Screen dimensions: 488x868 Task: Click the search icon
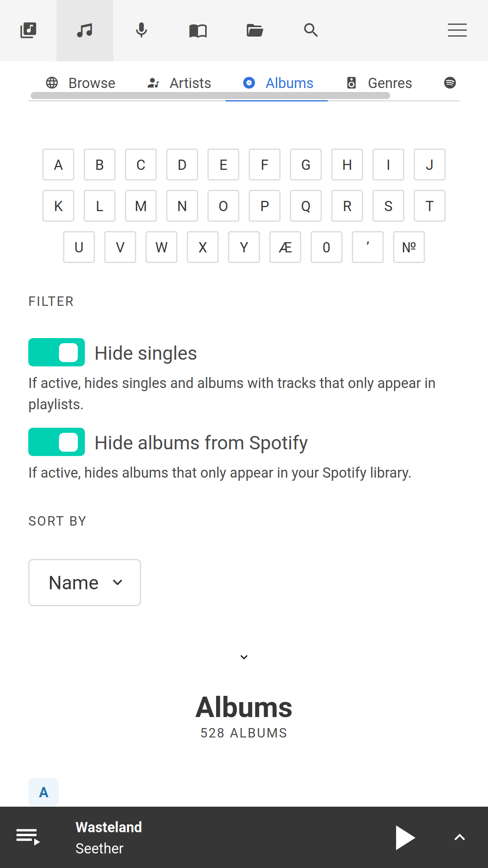(x=310, y=30)
